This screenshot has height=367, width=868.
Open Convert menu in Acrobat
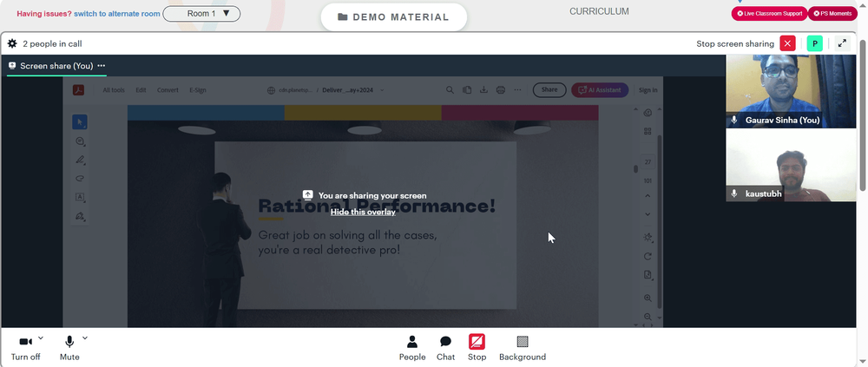pyautogui.click(x=168, y=90)
